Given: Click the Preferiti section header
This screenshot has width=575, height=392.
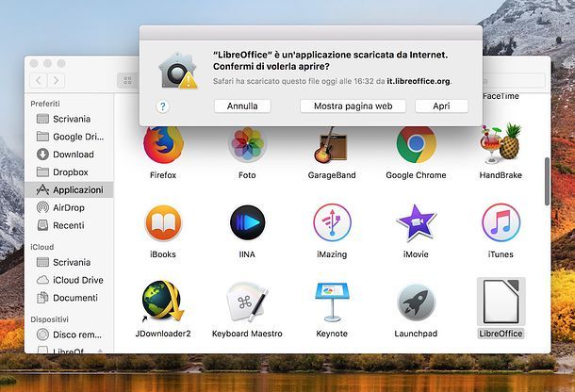Looking at the screenshot, I should tap(45, 104).
